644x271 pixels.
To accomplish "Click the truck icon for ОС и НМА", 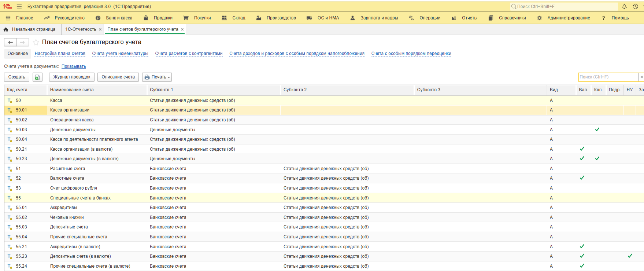I will point(310,18).
